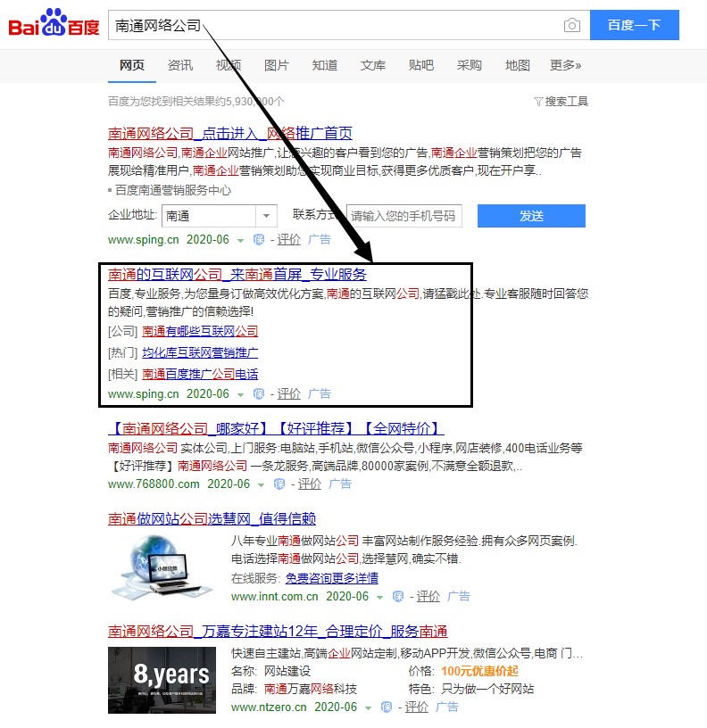Expand arrow after first www.sping.cn date

pos(241,241)
